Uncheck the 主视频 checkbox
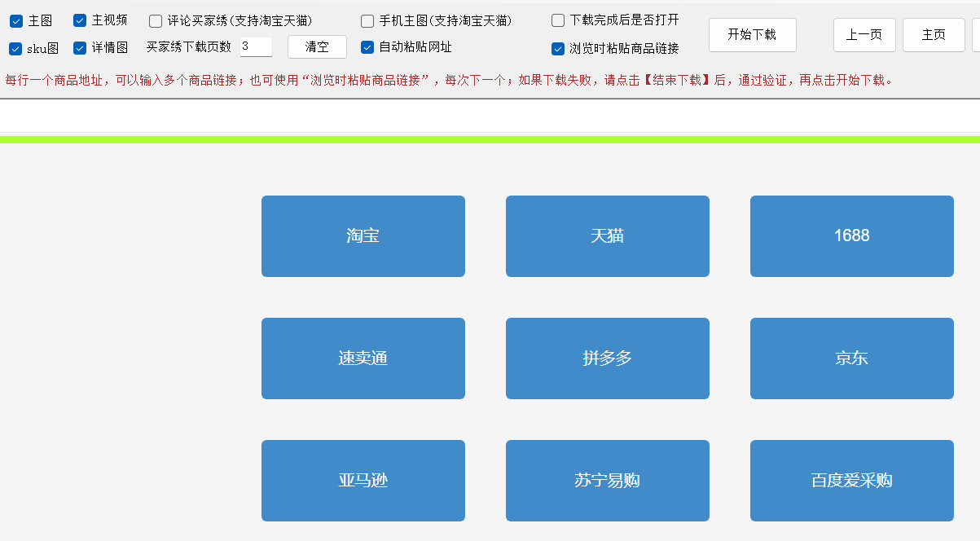Viewport: 980px width, 541px height. [80, 20]
